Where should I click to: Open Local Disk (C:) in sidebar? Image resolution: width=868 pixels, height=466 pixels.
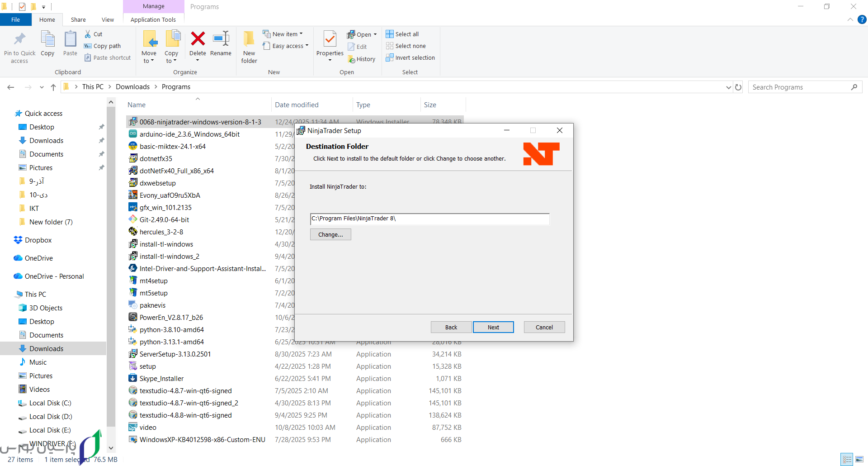(50, 403)
